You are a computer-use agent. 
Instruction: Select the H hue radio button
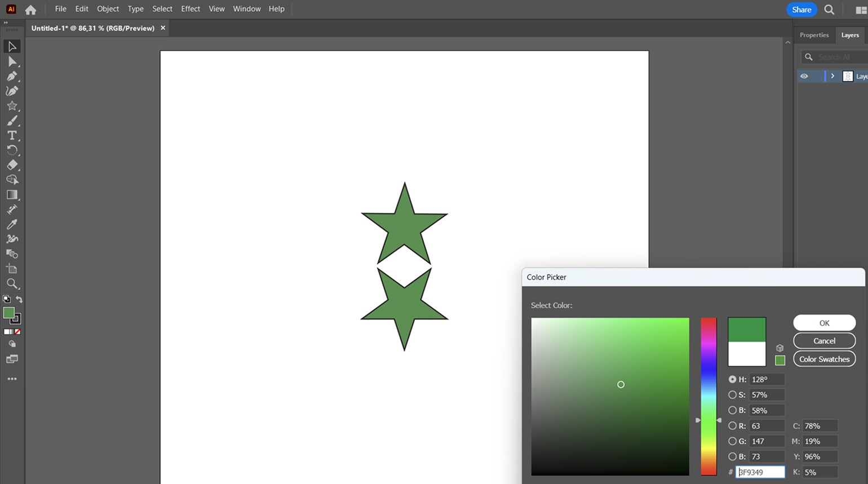pyautogui.click(x=732, y=380)
